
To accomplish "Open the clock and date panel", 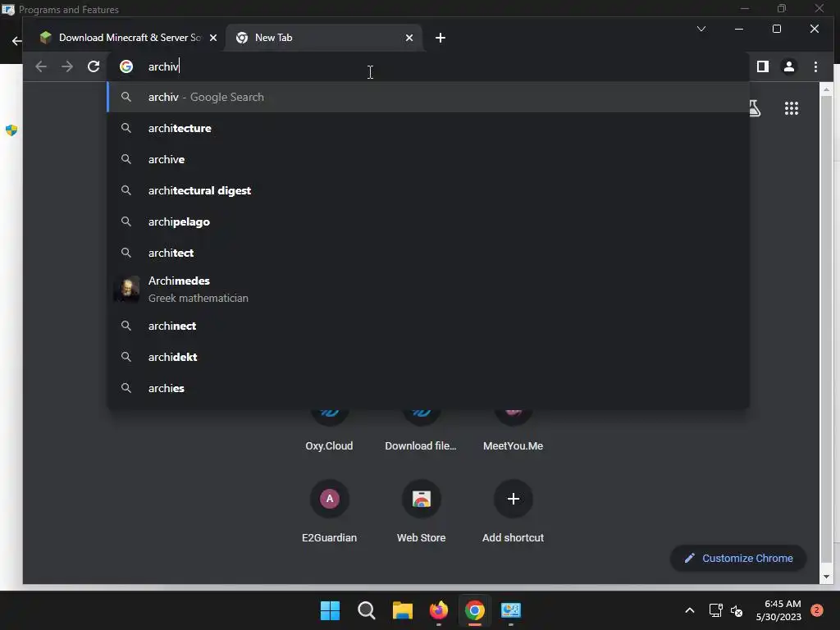I will pos(778,610).
